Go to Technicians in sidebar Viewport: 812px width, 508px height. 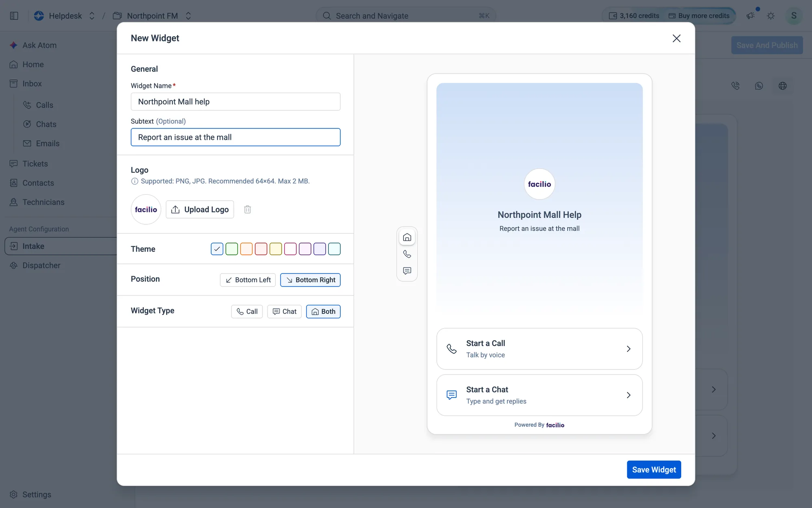[43, 202]
